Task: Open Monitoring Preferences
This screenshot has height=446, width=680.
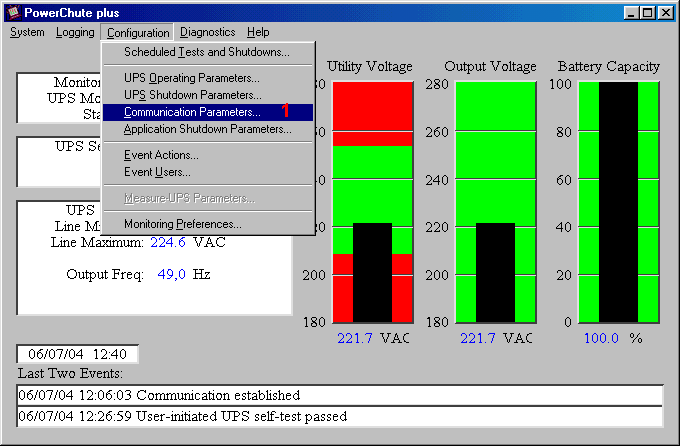Action: tap(208, 224)
